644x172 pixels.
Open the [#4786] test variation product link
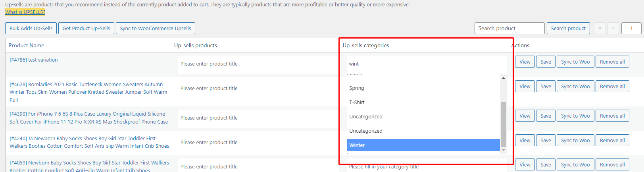pyautogui.click(x=34, y=60)
